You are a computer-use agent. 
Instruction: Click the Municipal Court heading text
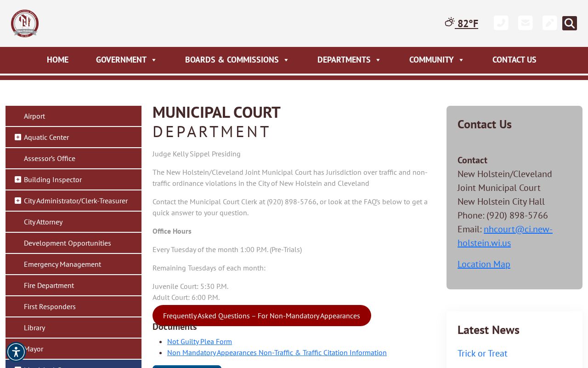pyautogui.click(x=216, y=112)
